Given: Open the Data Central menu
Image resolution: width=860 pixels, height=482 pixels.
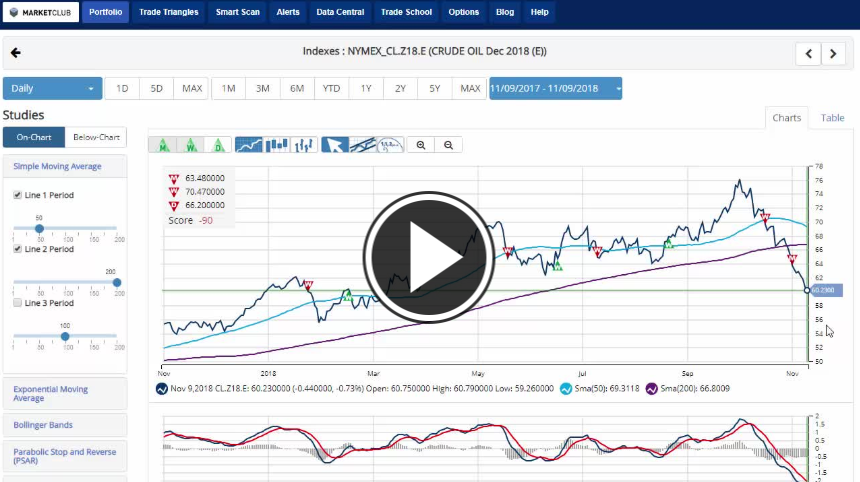Looking at the screenshot, I should tap(340, 12).
